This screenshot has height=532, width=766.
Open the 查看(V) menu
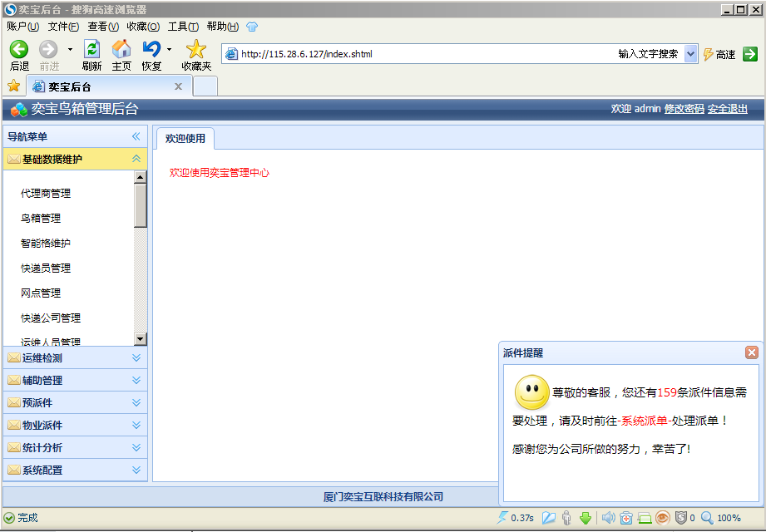[x=104, y=27]
